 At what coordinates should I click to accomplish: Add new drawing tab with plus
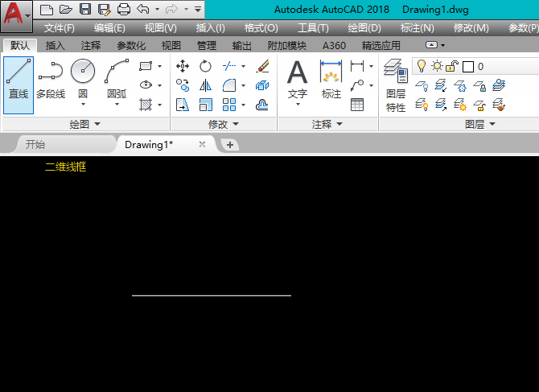pos(230,145)
